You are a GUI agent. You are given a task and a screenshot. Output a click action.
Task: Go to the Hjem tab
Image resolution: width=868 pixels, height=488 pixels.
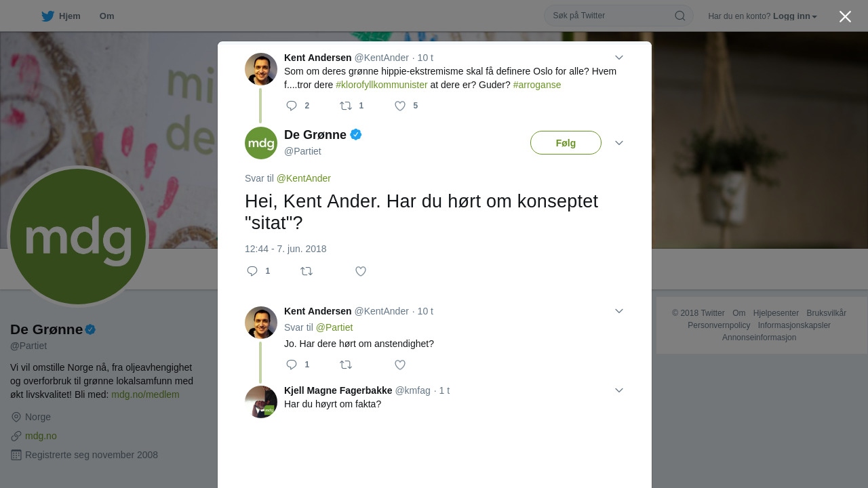(x=61, y=16)
